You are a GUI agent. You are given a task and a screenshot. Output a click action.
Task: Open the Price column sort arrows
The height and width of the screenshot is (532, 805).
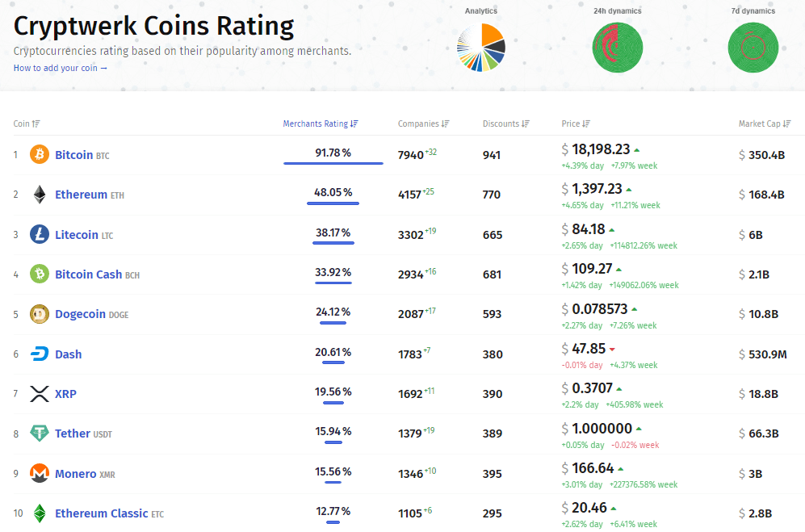(585, 124)
